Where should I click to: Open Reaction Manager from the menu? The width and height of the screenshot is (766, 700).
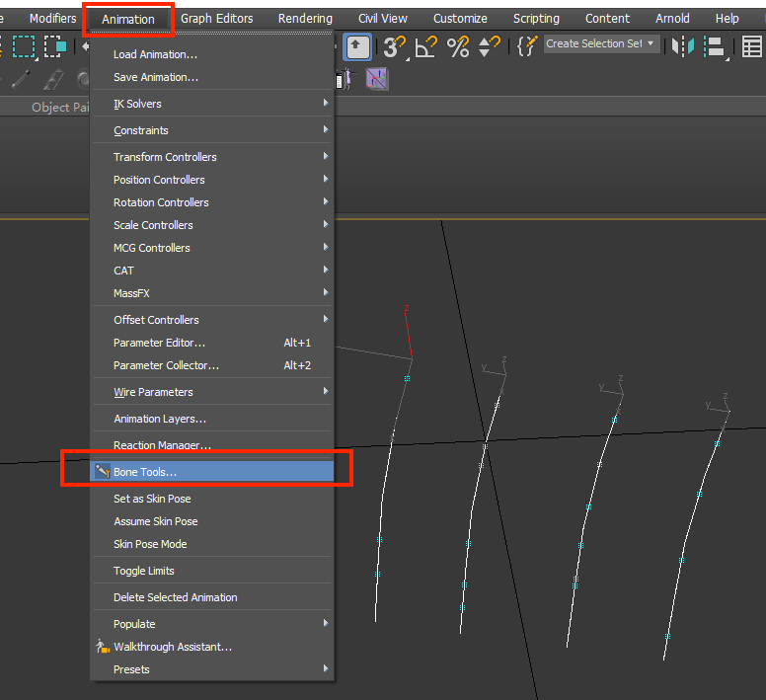click(x=212, y=445)
